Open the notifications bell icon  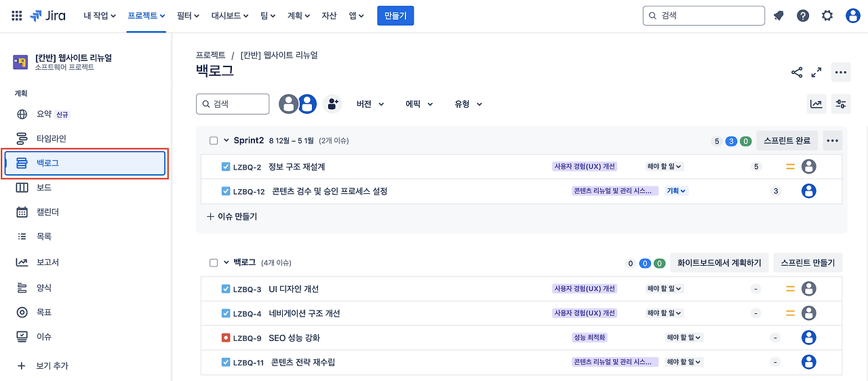[778, 16]
